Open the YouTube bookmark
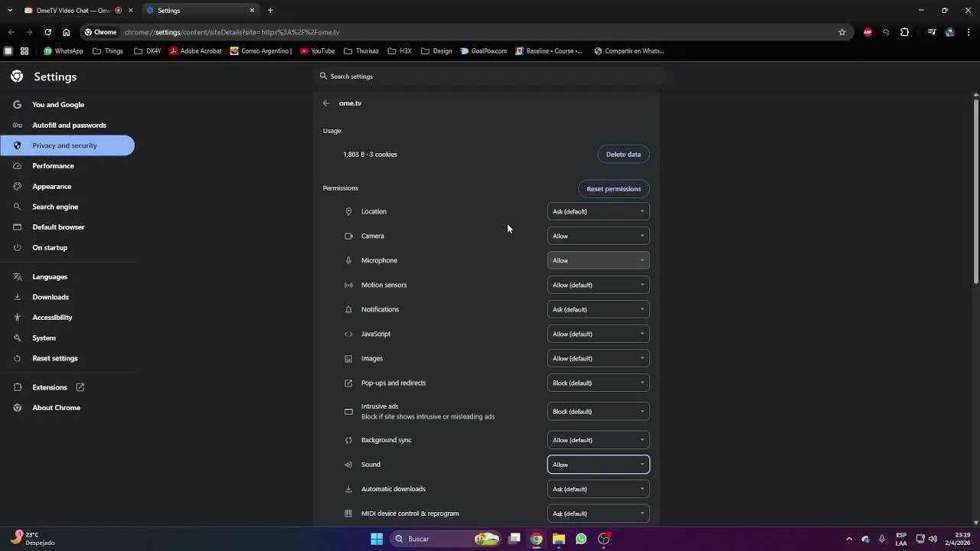Image resolution: width=980 pixels, height=551 pixels. tap(318, 51)
